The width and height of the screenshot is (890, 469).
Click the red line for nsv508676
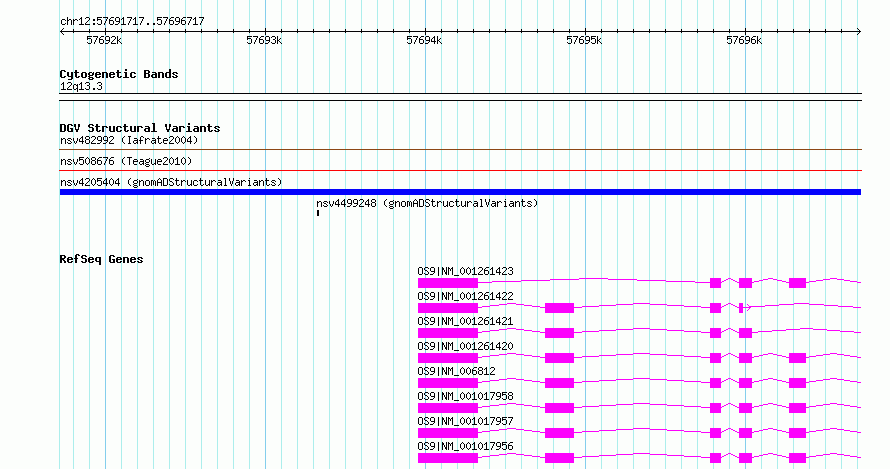coord(460,170)
